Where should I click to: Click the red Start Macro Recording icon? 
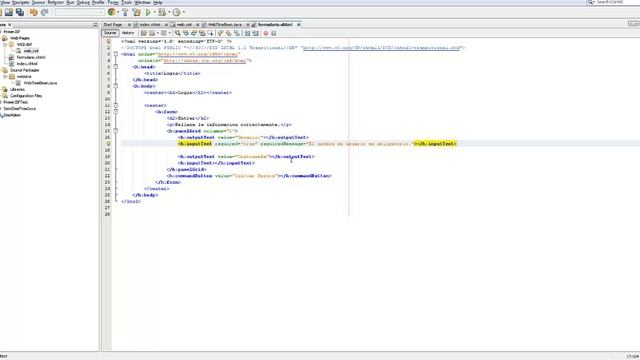pos(266,33)
